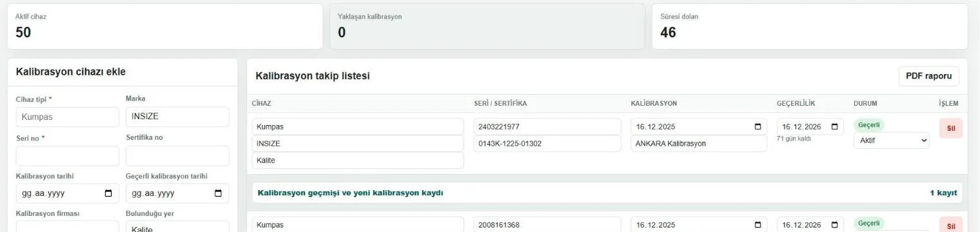Click the CİHAZ column header
980x232 pixels.
262,104
